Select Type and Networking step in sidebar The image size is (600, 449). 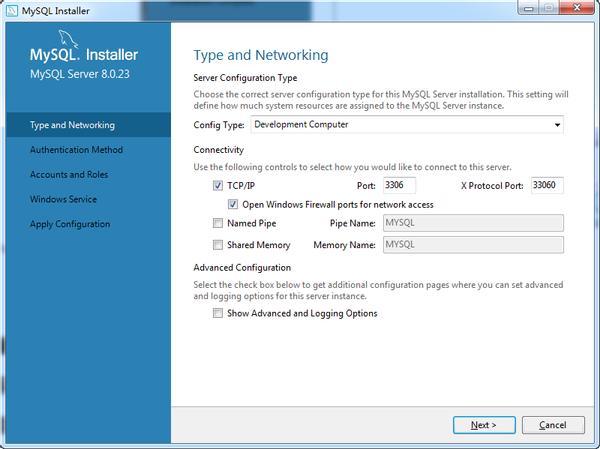tap(88, 125)
